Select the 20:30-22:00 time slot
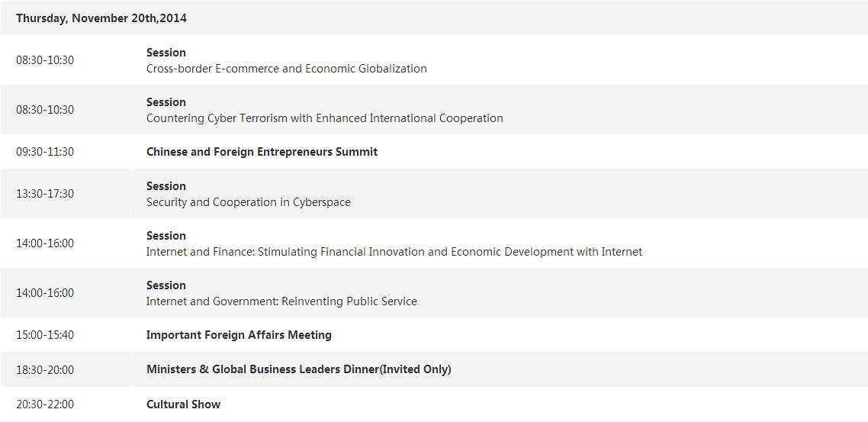The height and width of the screenshot is (422, 868). pos(45,404)
